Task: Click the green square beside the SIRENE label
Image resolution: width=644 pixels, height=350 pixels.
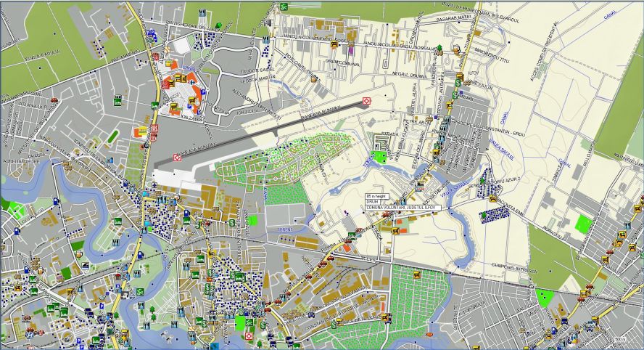Action: click(x=252, y=219)
